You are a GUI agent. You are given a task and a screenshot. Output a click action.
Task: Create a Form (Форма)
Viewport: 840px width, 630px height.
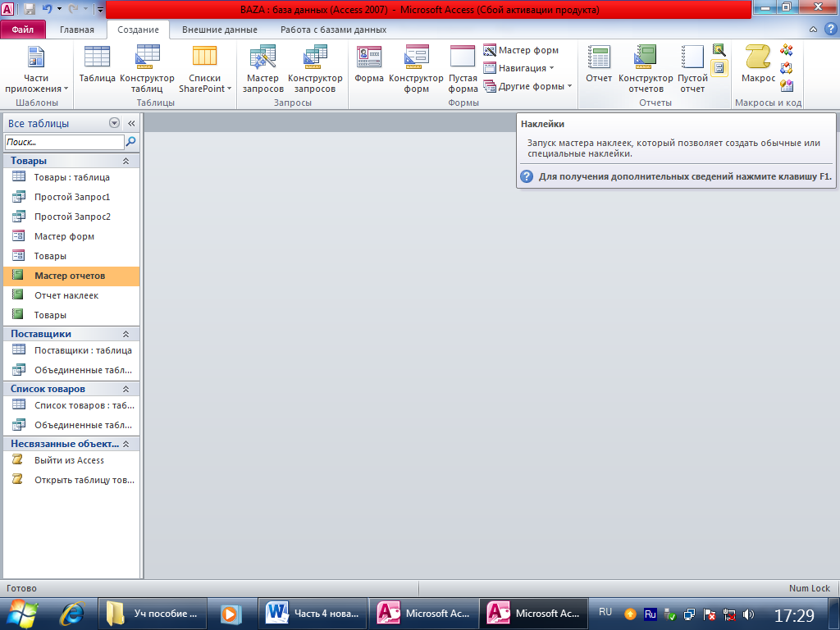pyautogui.click(x=369, y=64)
